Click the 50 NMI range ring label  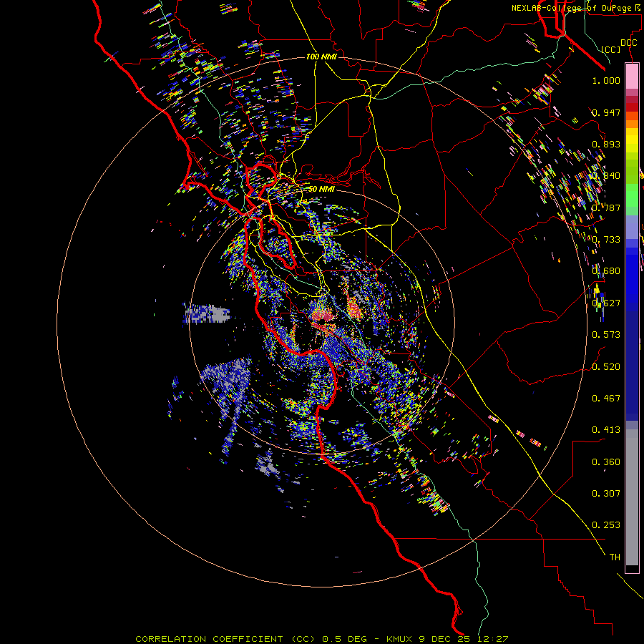(321, 189)
